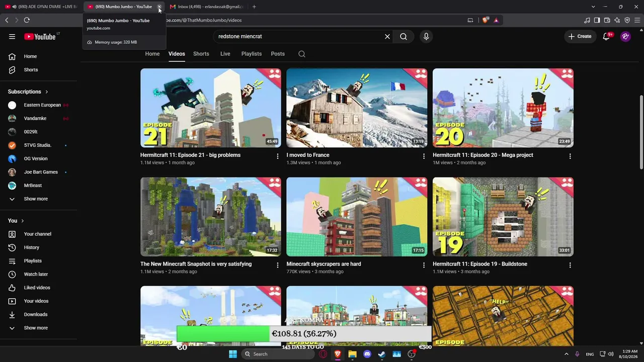Open the Brave Shields lion icon
This screenshot has width=644, height=362.
(x=485, y=20)
